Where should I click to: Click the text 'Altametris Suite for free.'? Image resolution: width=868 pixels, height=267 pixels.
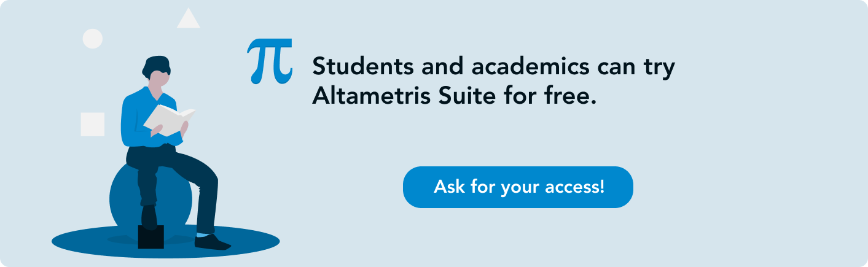(455, 96)
